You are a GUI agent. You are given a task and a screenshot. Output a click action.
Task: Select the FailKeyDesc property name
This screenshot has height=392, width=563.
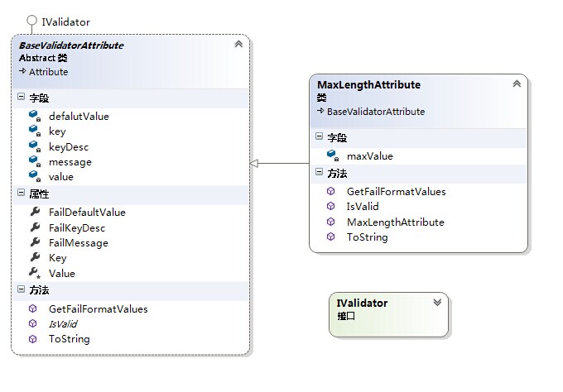click(77, 228)
